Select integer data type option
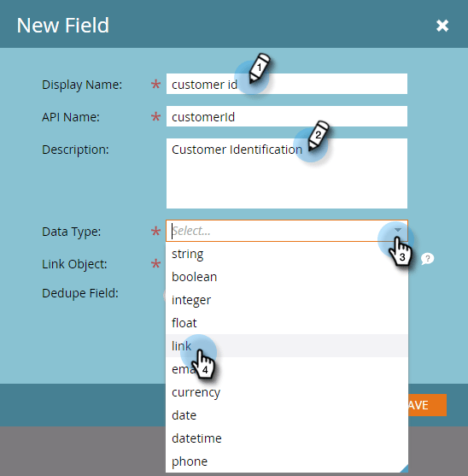 coord(287,300)
